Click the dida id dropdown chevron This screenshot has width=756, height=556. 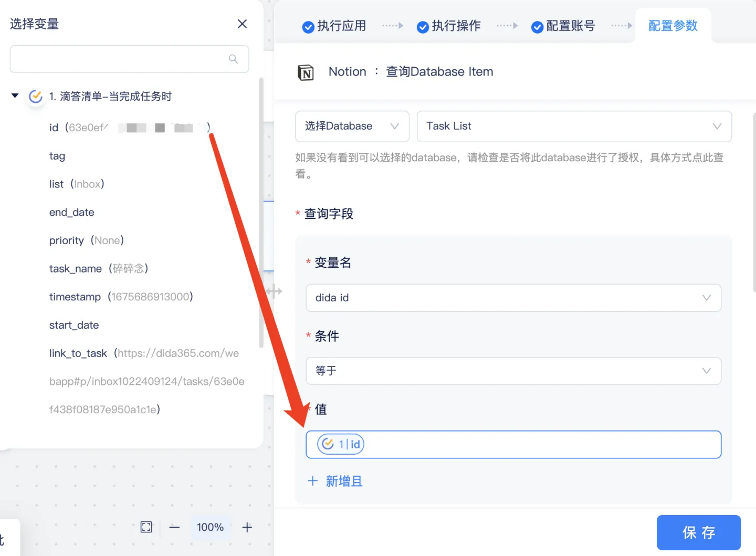pyautogui.click(x=707, y=298)
